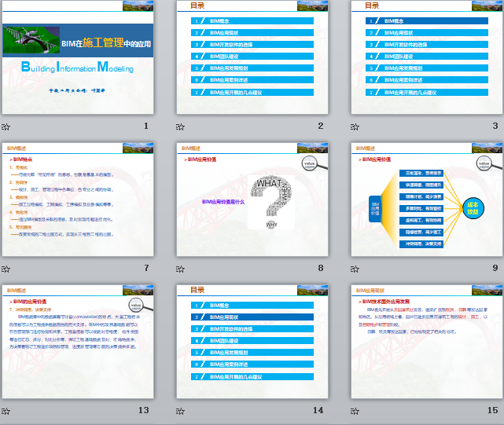Select slide 13 BIM的应用价值 text slide
Screen dimensions: 504x425
[76, 343]
